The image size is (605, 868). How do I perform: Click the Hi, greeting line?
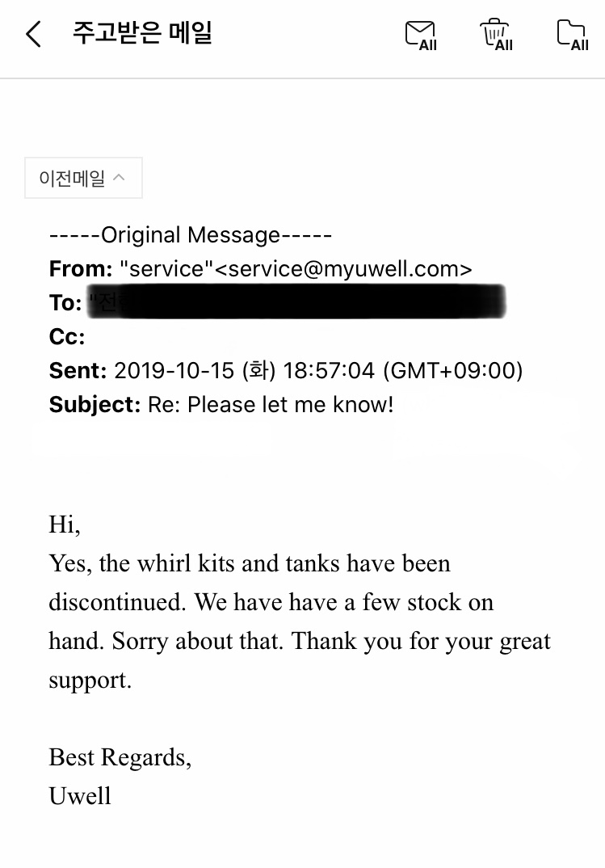65,525
